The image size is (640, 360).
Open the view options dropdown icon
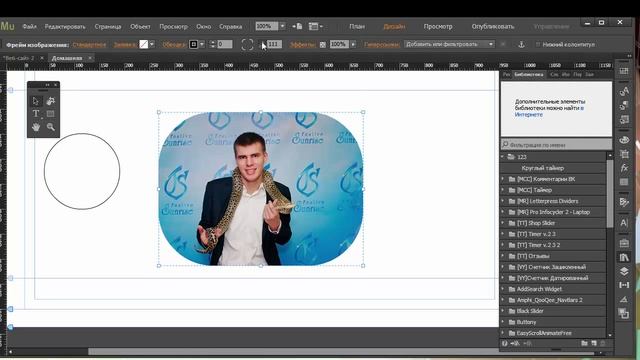coord(316,26)
